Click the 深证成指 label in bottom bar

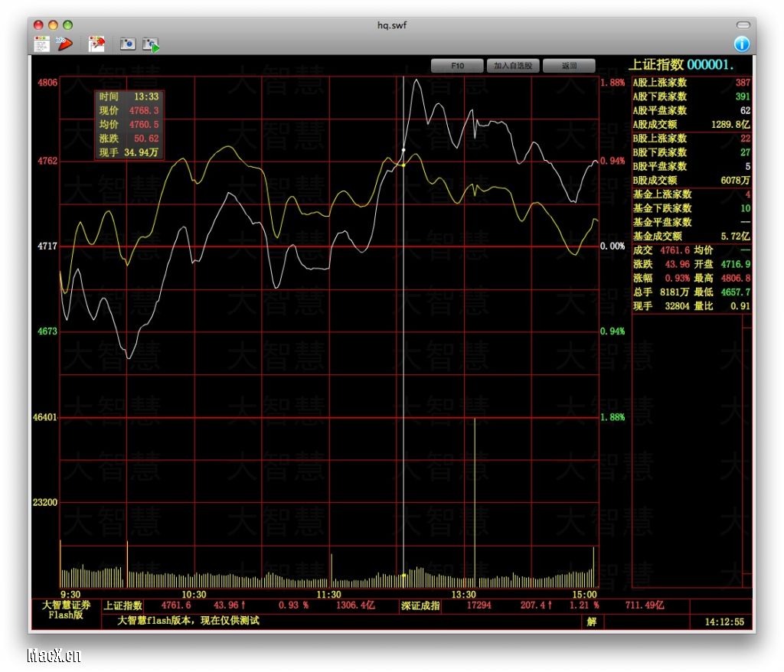tap(420, 605)
